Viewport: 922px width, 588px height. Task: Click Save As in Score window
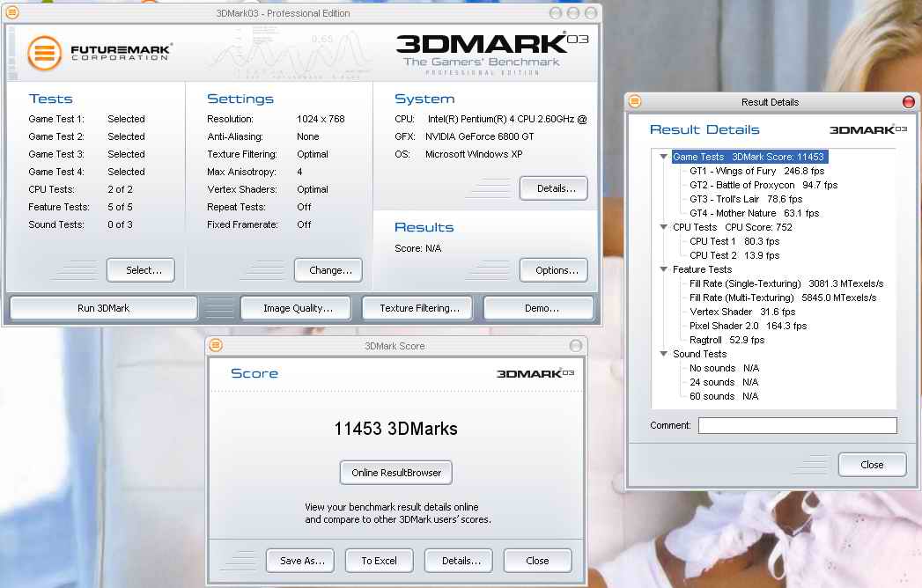tap(300, 561)
